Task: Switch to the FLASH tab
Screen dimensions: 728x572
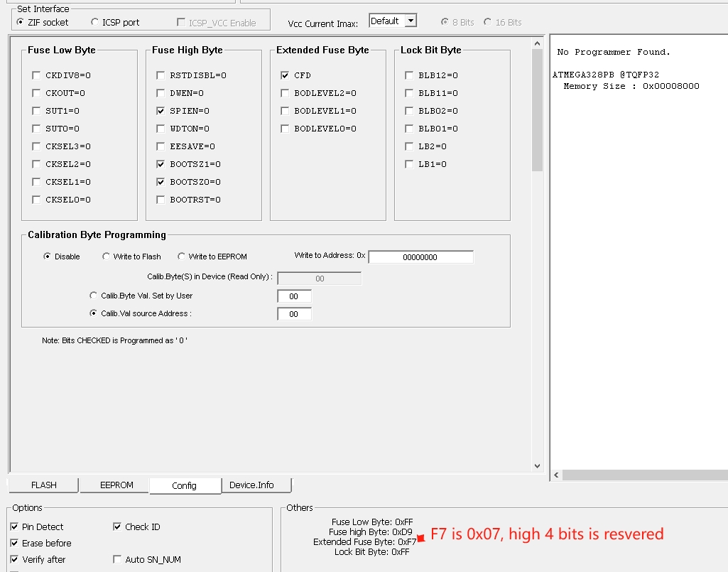Action: (x=43, y=485)
